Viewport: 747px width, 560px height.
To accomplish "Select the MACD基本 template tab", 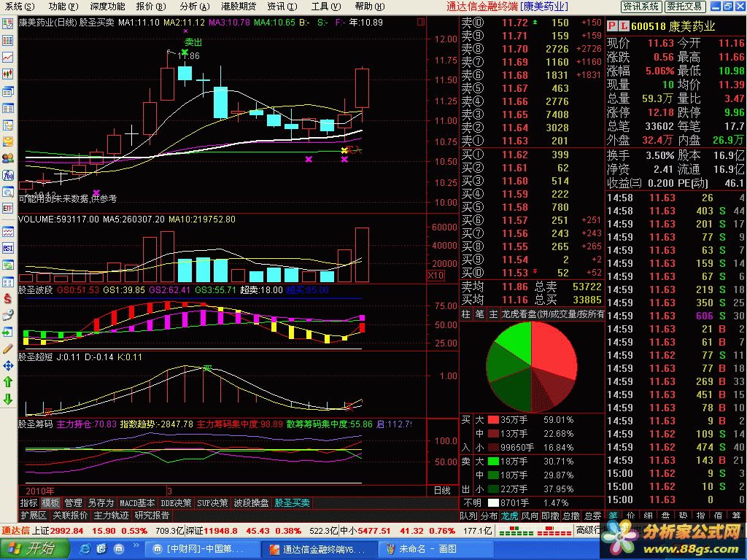I will (x=137, y=503).
